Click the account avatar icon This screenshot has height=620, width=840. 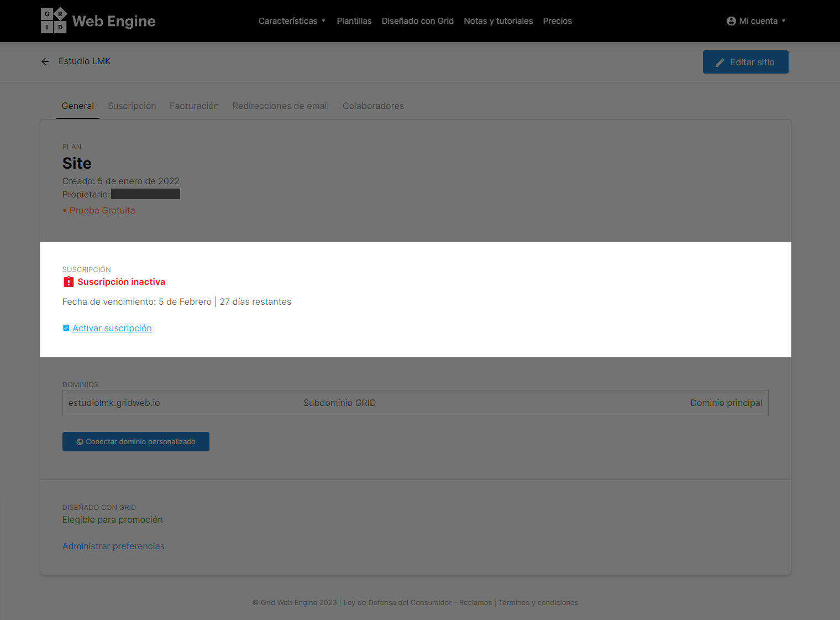point(731,21)
